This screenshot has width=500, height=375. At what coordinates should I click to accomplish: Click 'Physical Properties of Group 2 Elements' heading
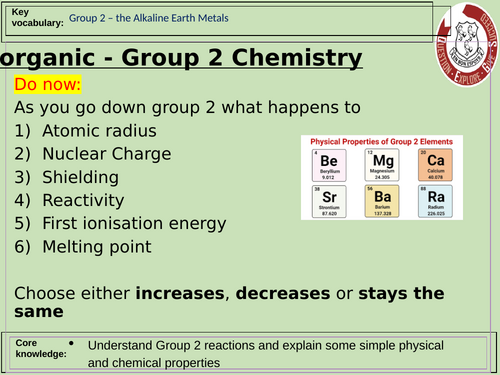pyautogui.click(x=381, y=142)
